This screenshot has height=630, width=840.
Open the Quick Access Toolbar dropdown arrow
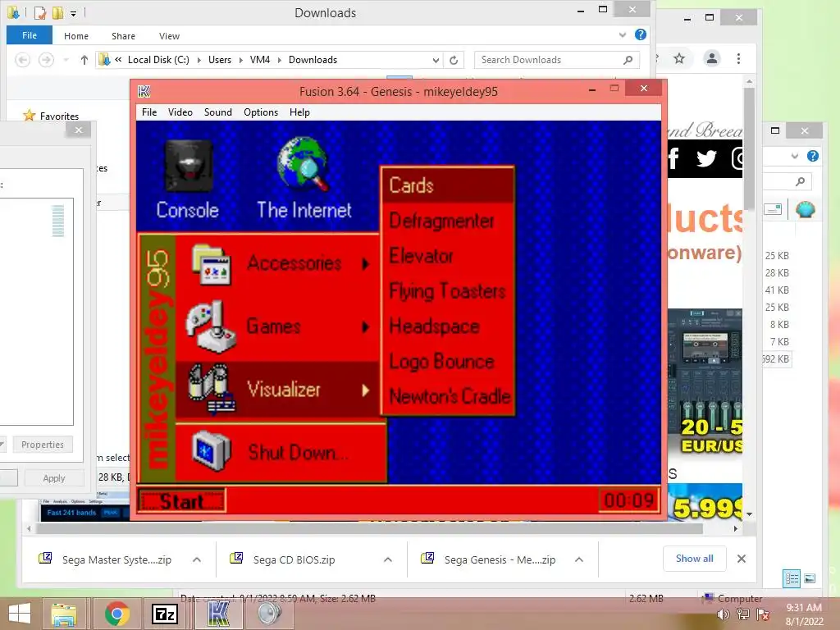[x=73, y=13]
